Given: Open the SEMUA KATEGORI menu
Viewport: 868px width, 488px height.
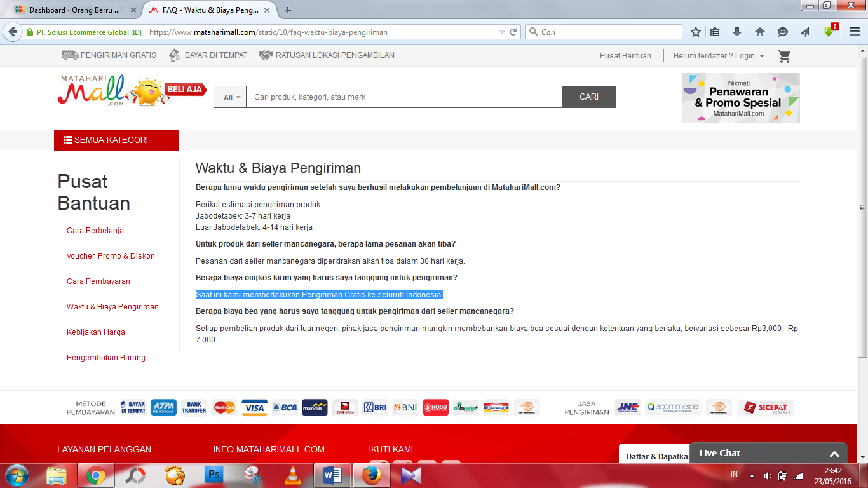Looking at the screenshot, I should pos(116,140).
